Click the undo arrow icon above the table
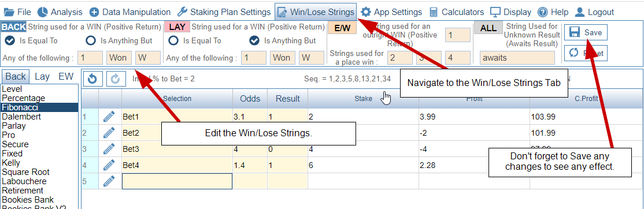 tap(93, 79)
